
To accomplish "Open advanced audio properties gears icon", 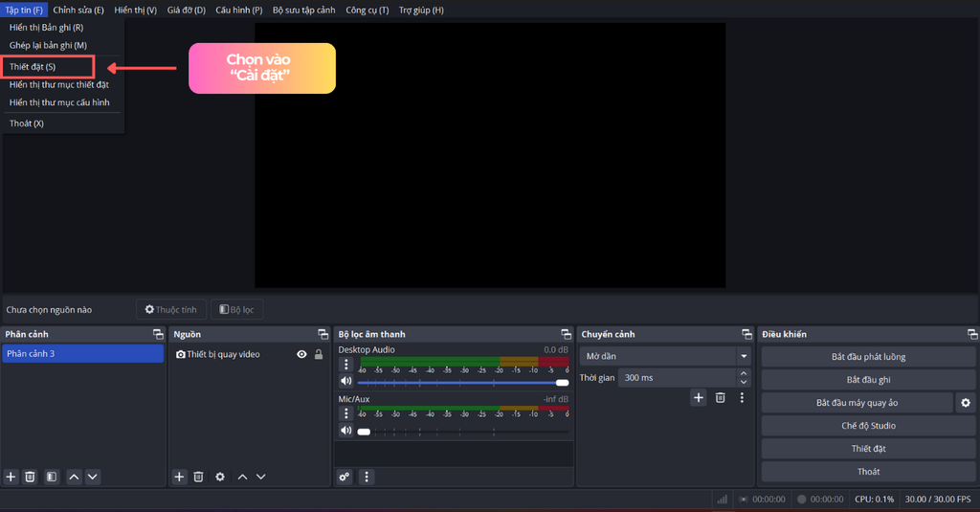I will tap(345, 477).
